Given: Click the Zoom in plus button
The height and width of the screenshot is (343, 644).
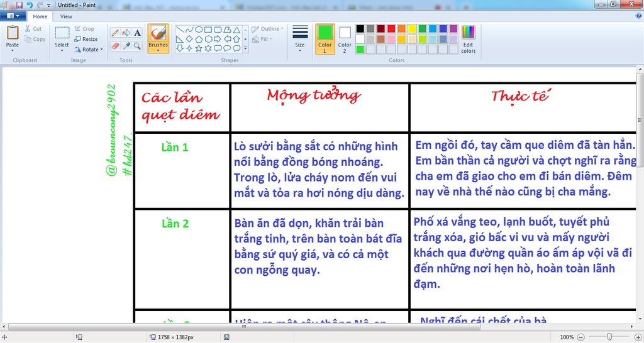Looking at the screenshot, I should [638, 337].
